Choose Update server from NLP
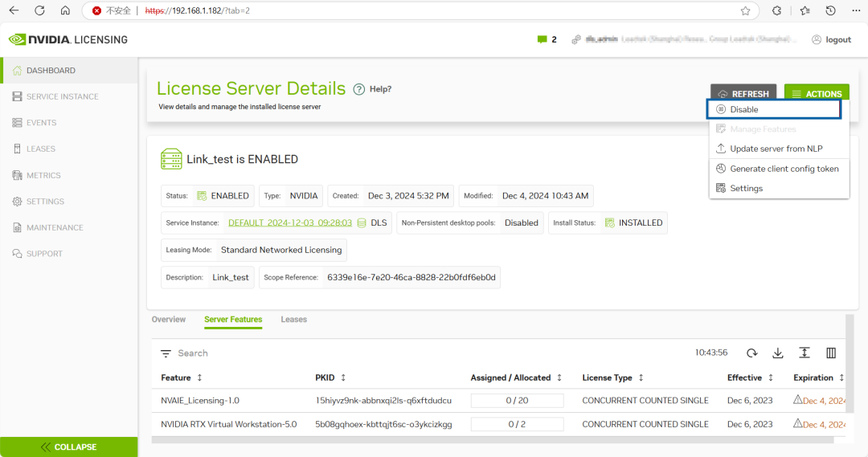The height and width of the screenshot is (457, 868). tap(779, 149)
